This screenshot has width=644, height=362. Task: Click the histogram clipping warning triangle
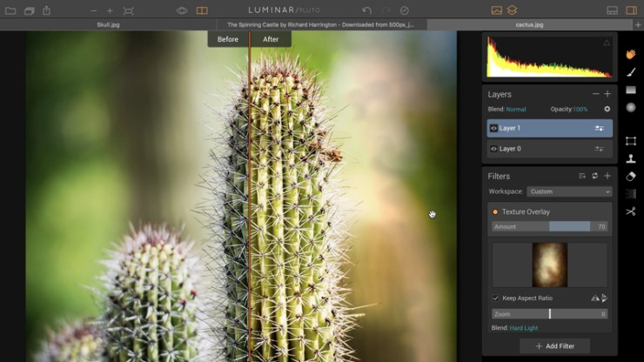(x=607, y=43)
